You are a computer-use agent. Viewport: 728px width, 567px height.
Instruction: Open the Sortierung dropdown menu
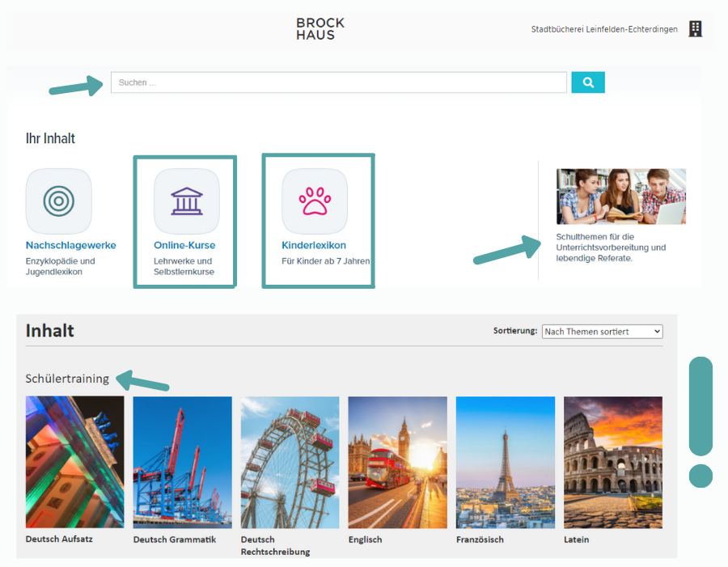coord(602,332)
